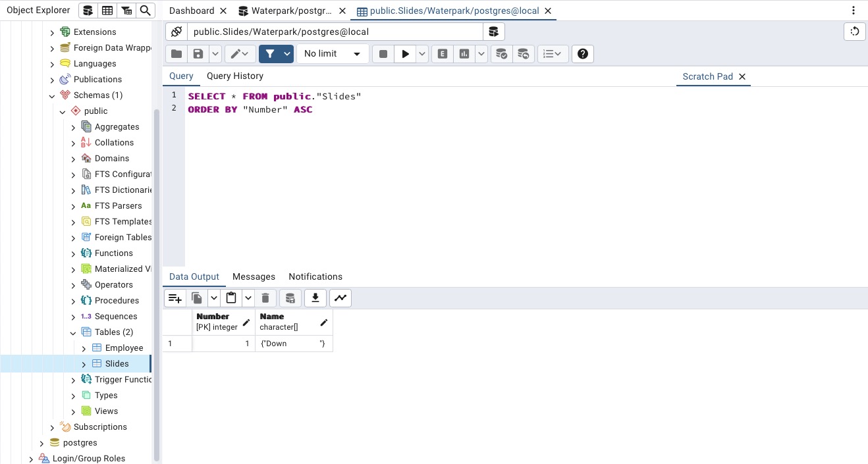Open the Explain query icon
Viewport: 868px width, 464px height.
coord(442,53)
